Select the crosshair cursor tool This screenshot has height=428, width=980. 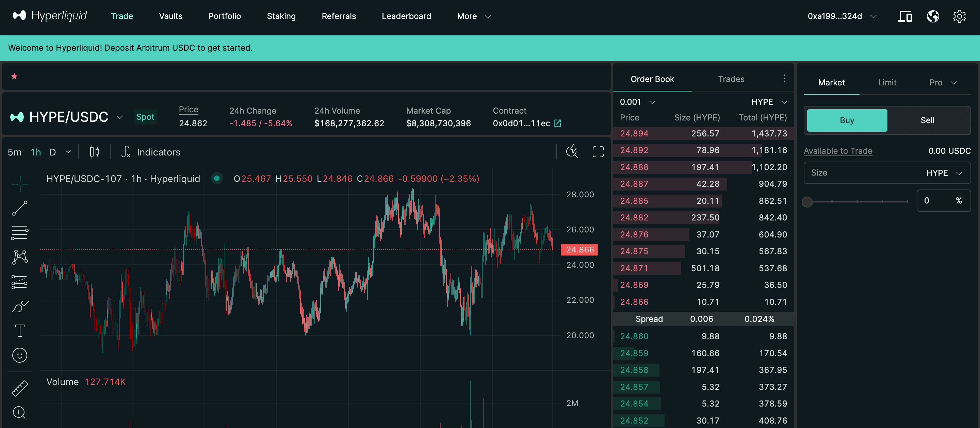click(x=20, y=184)
